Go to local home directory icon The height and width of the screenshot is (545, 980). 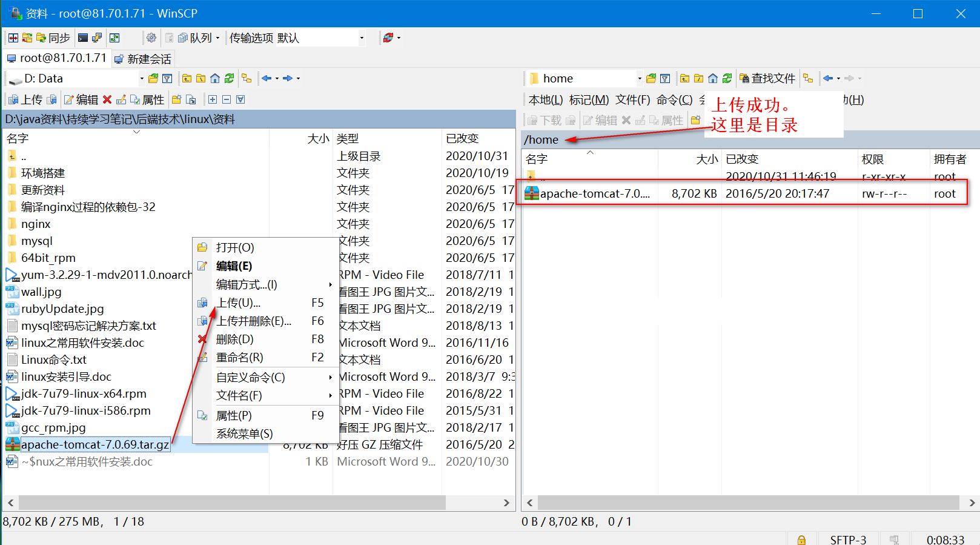215,78
